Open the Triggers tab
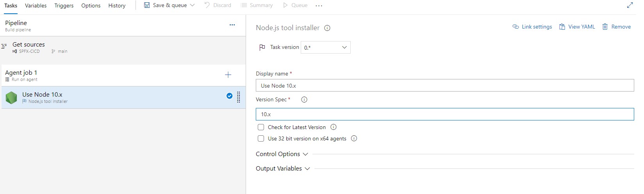644x194 pixels. point(64,5)
